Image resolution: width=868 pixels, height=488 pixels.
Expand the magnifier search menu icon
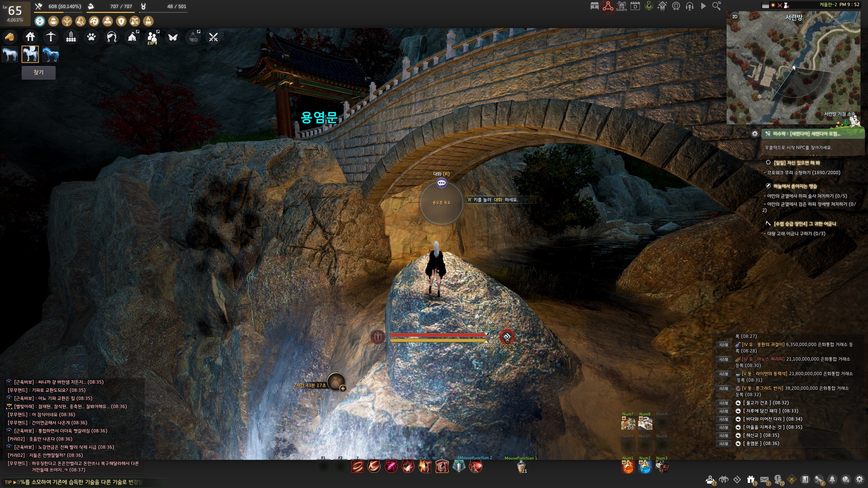click(x=716, y=6)
